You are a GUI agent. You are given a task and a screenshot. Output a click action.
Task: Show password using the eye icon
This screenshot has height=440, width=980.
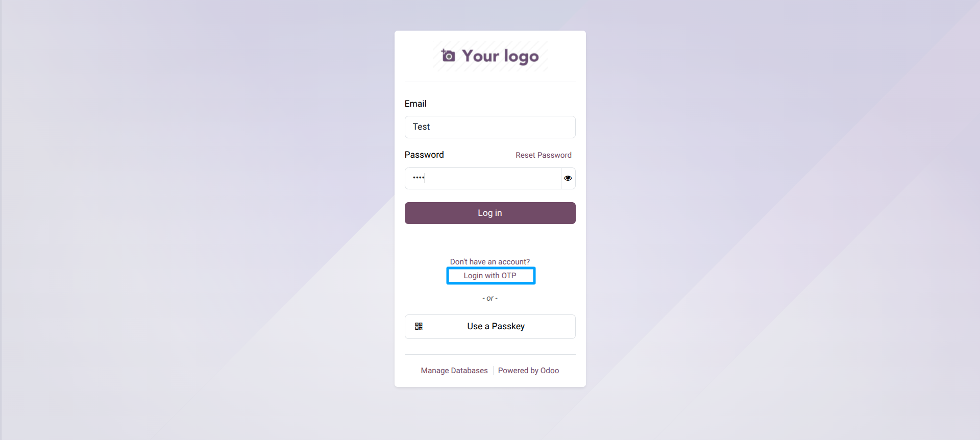[x=568, y=179]
